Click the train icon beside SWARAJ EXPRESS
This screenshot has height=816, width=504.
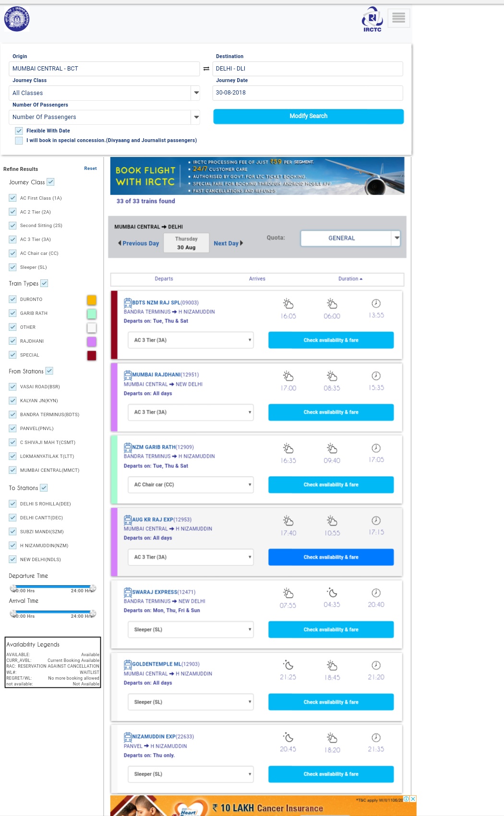tap(128, 592)
